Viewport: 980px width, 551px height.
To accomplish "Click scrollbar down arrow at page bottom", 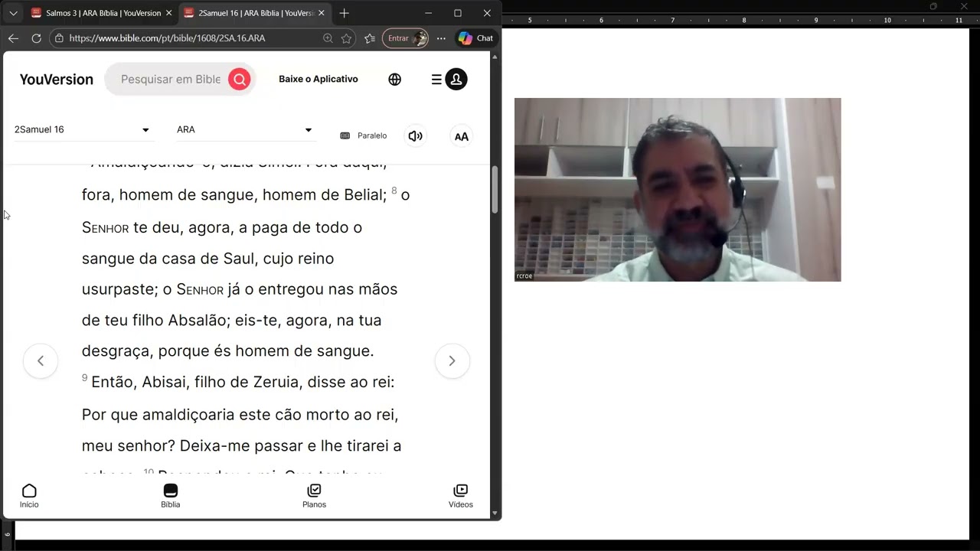I will (x=495, y=514).
